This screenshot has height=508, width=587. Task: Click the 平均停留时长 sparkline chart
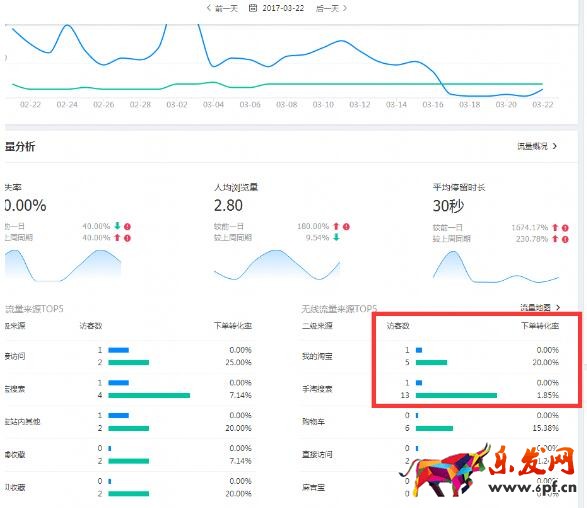[x=496, y=267]
